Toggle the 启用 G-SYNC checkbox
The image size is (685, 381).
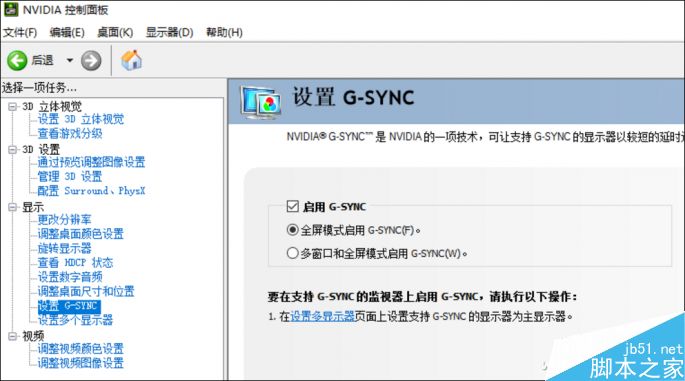[292, 206]
